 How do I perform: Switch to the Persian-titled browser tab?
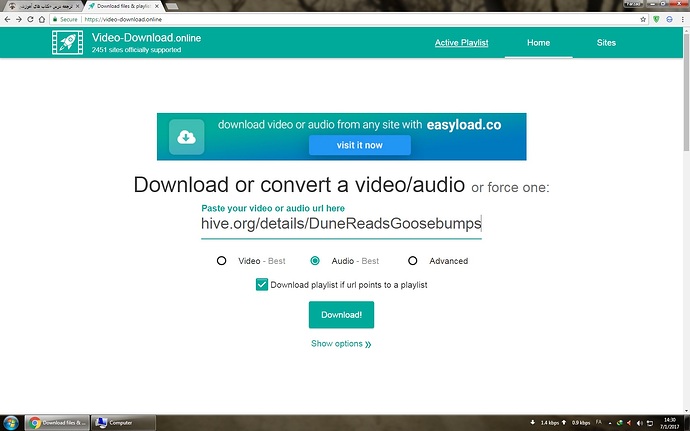coord(42,6)
